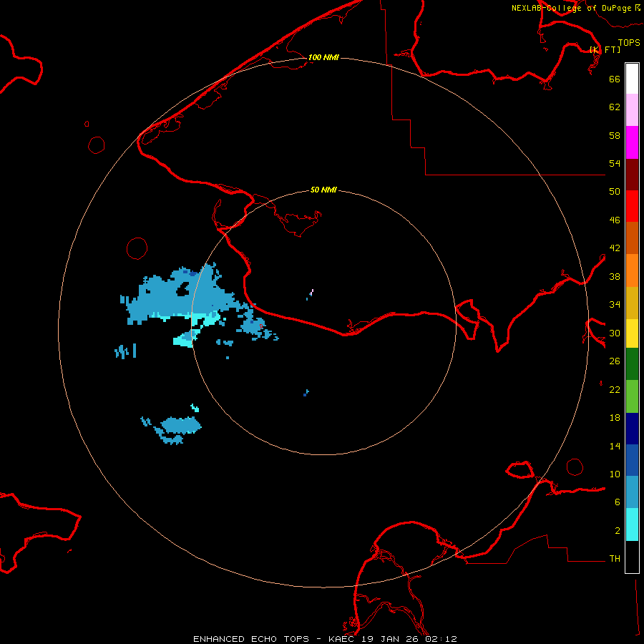Choose the bright orange legend swatch
The height and width of the screenshot is (644, 644).
click(632, 270)
